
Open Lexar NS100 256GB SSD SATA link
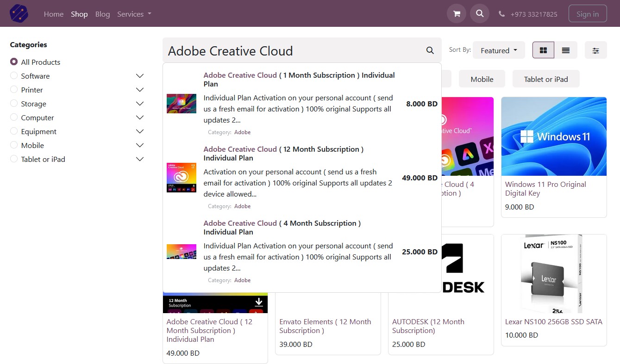(554, 321)
